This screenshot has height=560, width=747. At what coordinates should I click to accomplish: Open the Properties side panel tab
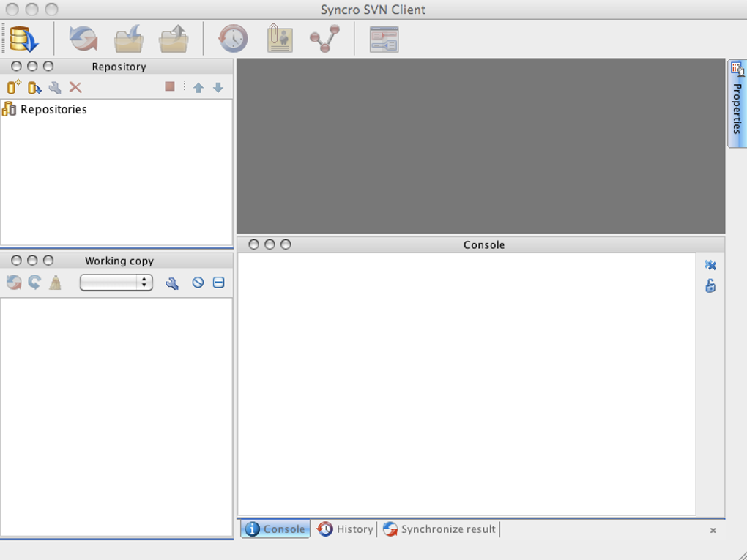pos(737,103)
